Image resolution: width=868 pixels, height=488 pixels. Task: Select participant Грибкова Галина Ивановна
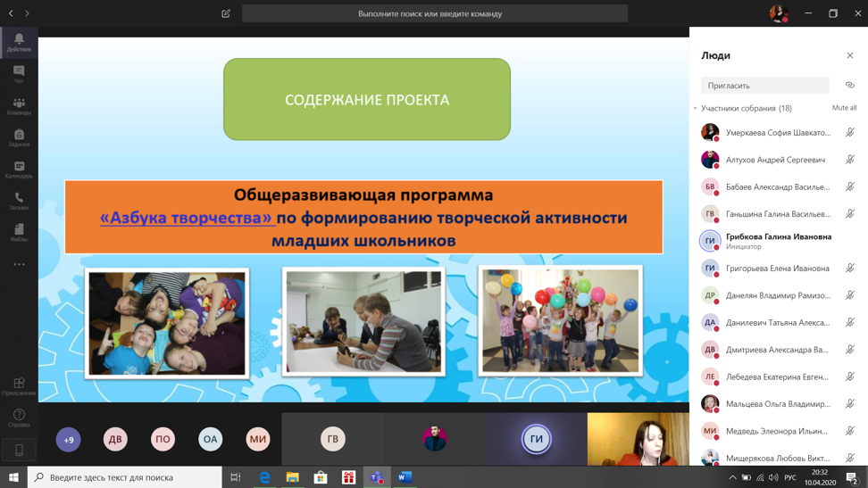(x=779, y=241)
